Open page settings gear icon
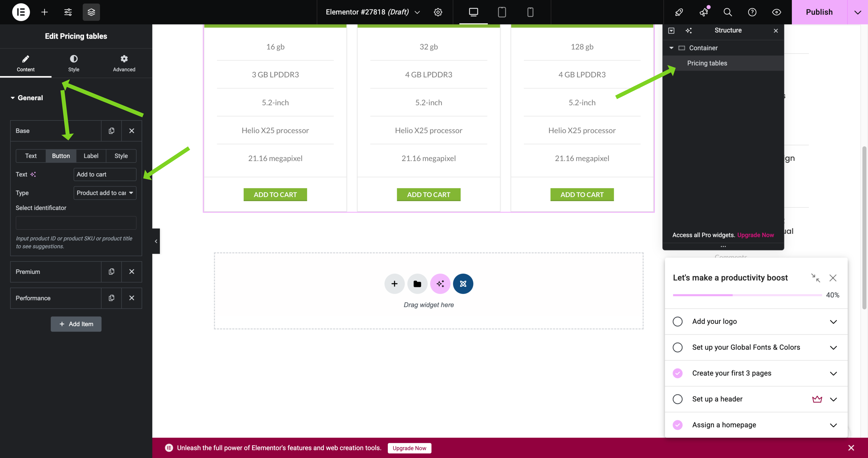 tap(438, 12)
